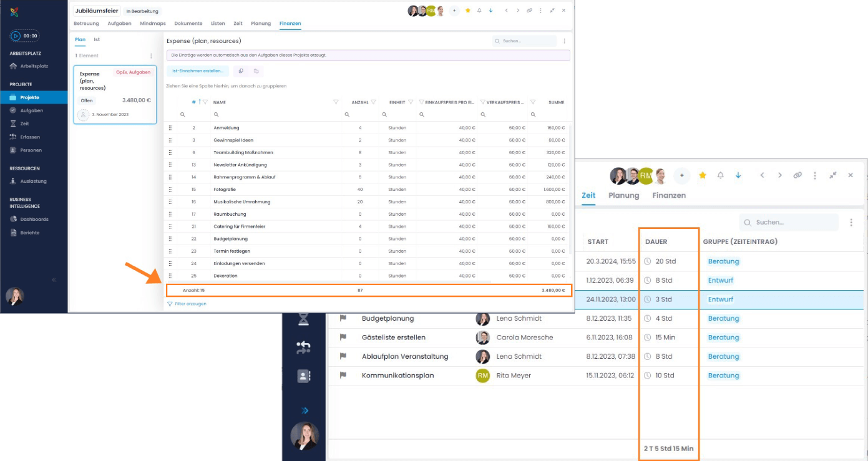Copy the project link in the Zeit window
Viewport: 868px width, 461px height.
tap(797, 176)
